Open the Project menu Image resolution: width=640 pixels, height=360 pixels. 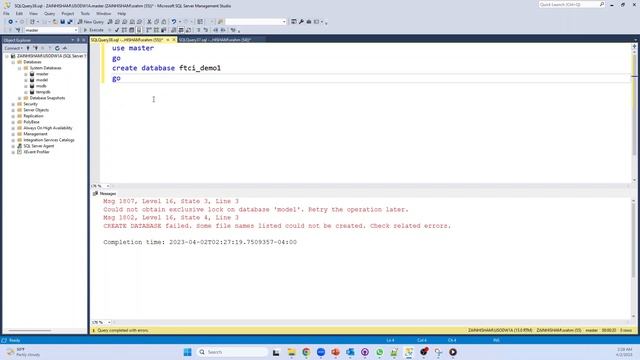coord(68,13)
